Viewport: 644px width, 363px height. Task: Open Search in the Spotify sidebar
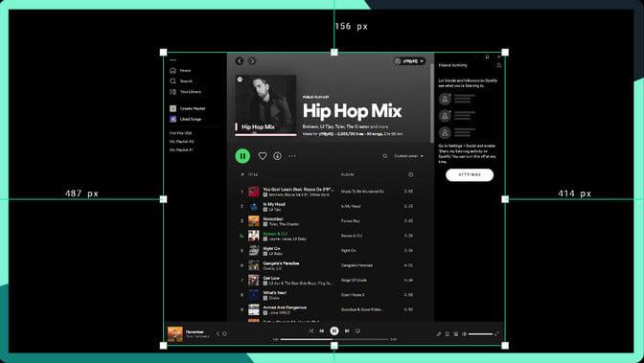tap(181, 81)
